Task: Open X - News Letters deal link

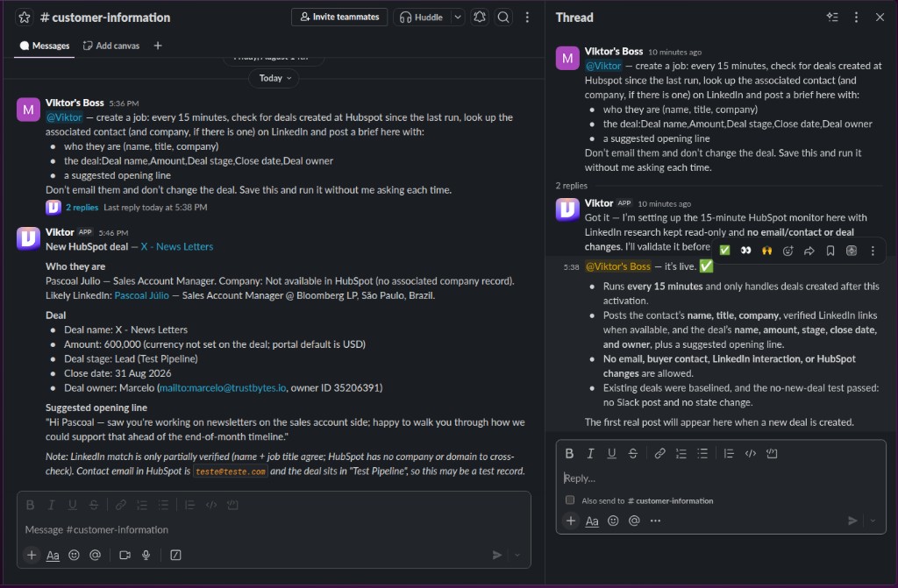Action: pyautogui.click(x=177, y=247)
